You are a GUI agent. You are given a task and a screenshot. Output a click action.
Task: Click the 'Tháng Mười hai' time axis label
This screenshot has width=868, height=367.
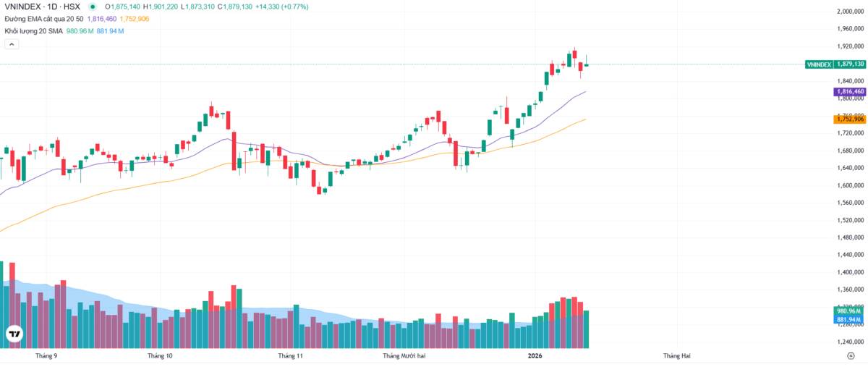click(404, 356)
